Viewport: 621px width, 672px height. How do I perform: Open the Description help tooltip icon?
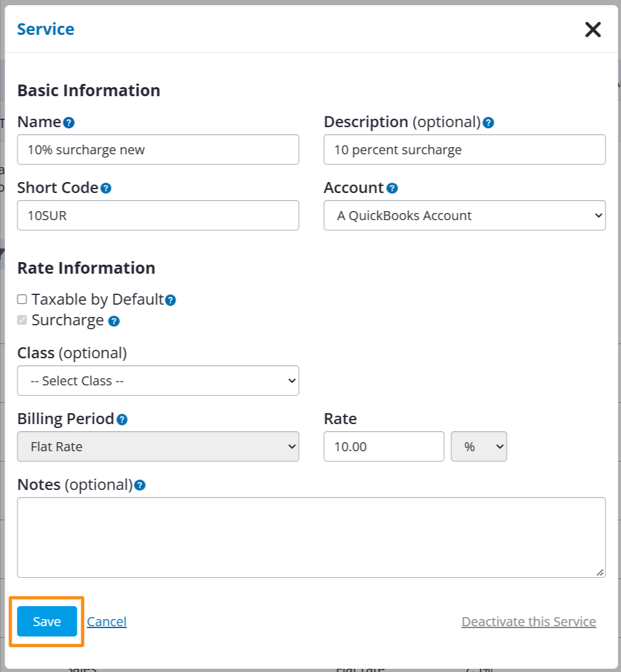(x=488, y=123)
